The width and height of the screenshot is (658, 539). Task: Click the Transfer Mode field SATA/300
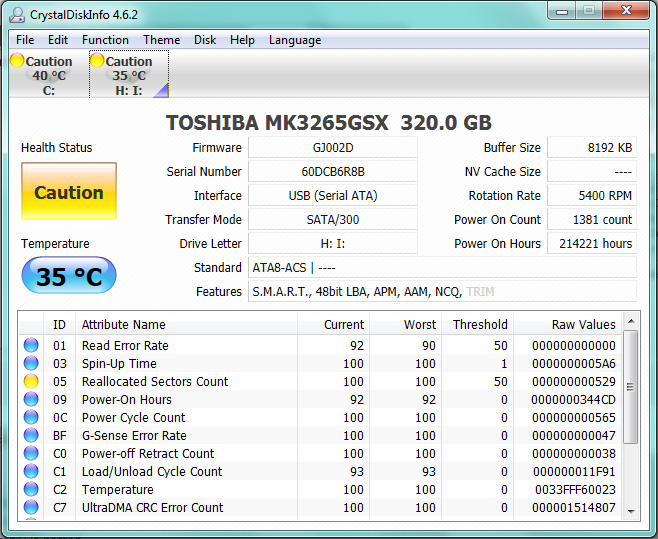pos(333,220)
